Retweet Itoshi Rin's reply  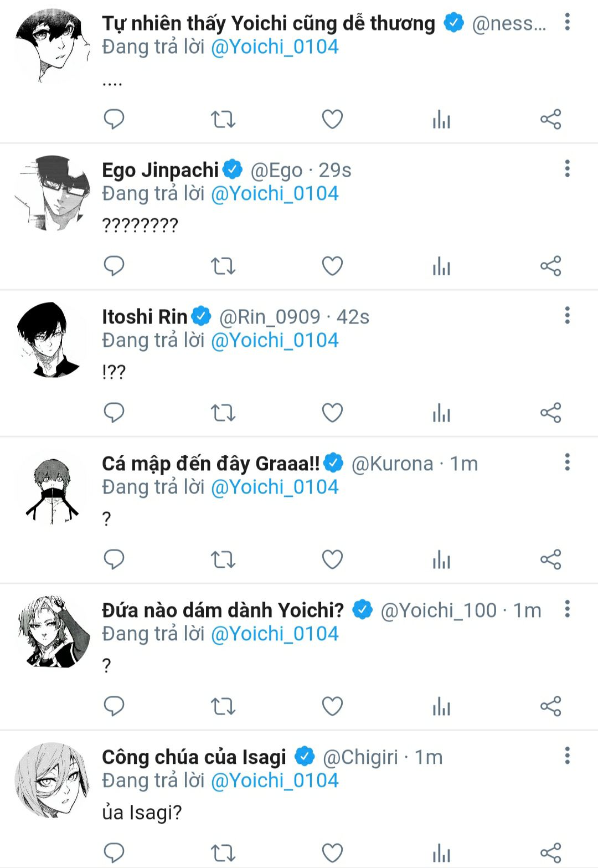[x=223, y=413]
